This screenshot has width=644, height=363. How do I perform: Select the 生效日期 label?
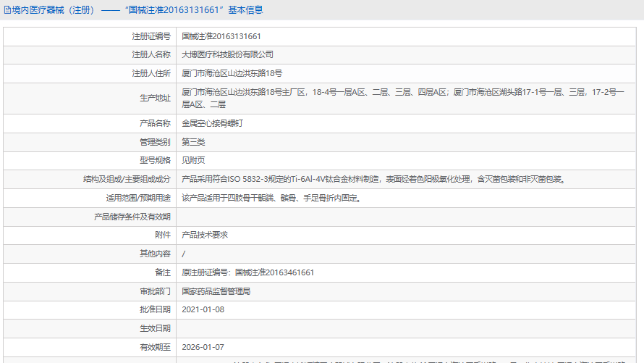pyautogui.click(x=155, y=328)
